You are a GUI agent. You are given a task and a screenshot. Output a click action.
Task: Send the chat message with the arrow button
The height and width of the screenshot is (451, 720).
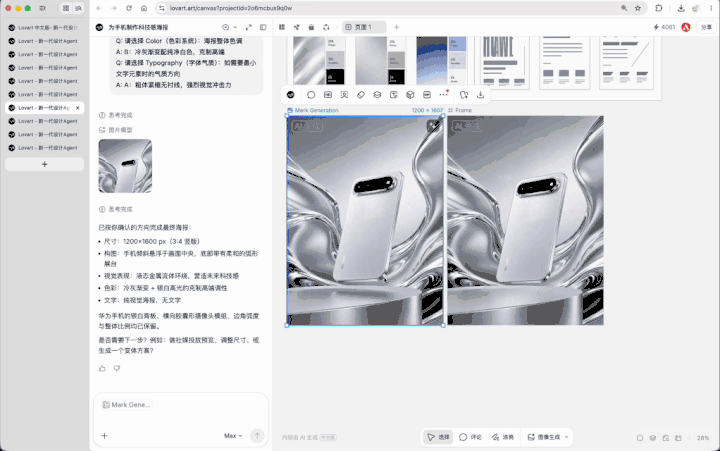pos(257,435)
